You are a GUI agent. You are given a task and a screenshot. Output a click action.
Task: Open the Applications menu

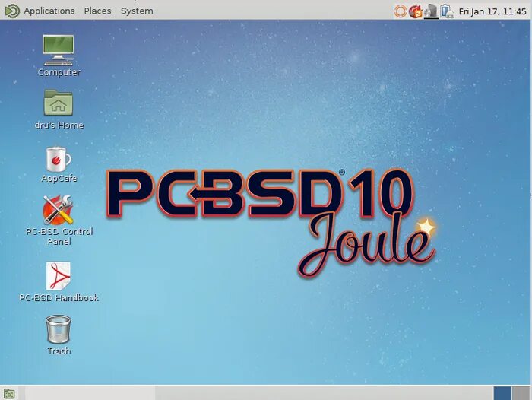tap(49, 11)
